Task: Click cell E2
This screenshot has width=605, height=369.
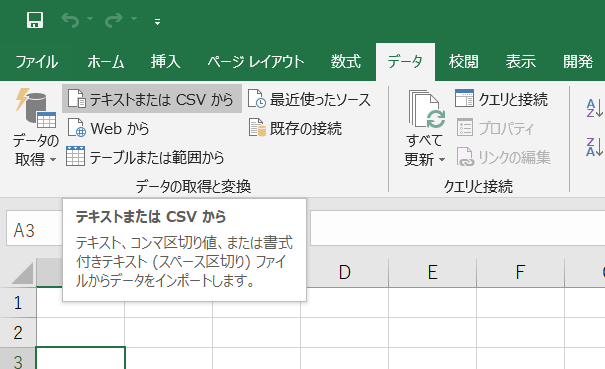Action: [433, 333]
